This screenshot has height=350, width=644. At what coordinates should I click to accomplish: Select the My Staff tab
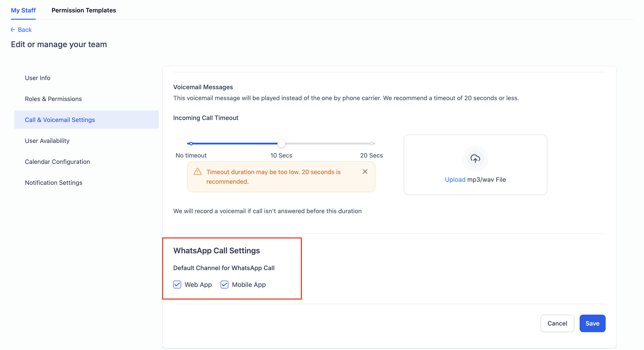tap(23, 10)
